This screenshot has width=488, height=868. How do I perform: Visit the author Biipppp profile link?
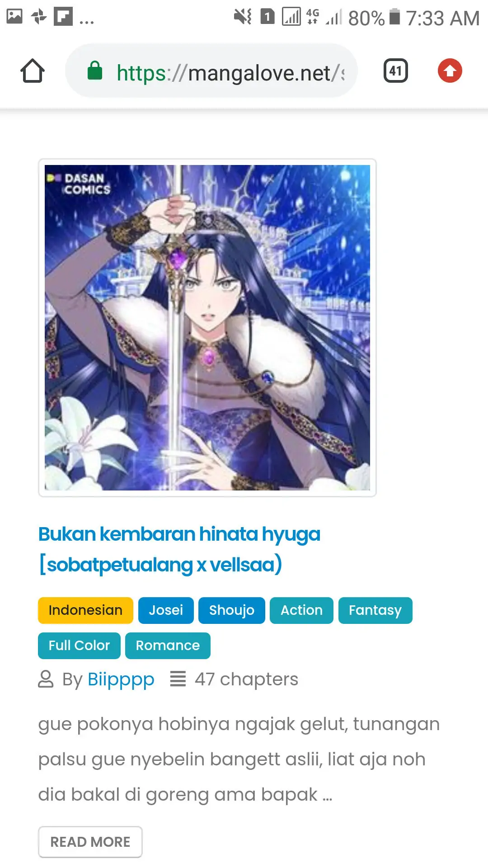click(121, 679)
